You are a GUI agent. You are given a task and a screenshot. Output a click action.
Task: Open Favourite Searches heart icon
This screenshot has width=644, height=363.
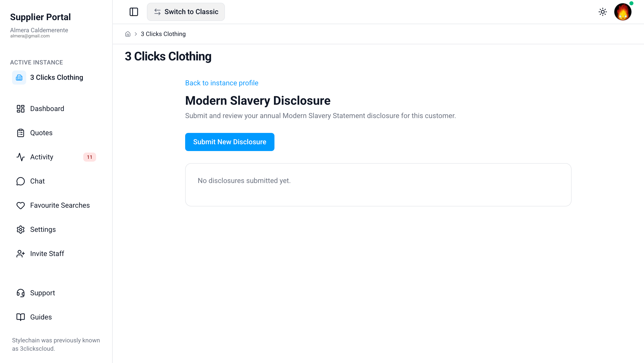[21, 205]
